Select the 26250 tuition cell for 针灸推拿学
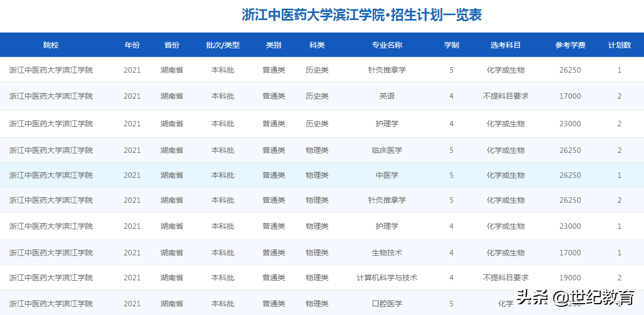This screenshot has height=315, width=644. (x=570, y=70)
